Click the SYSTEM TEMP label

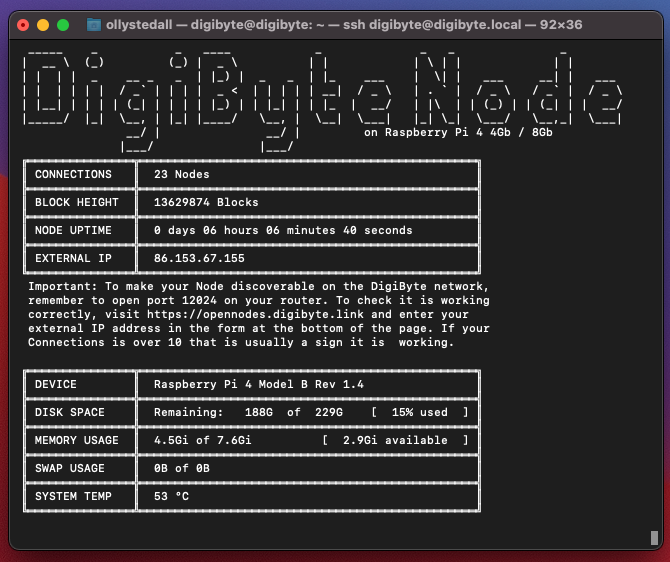coord(73,496)
